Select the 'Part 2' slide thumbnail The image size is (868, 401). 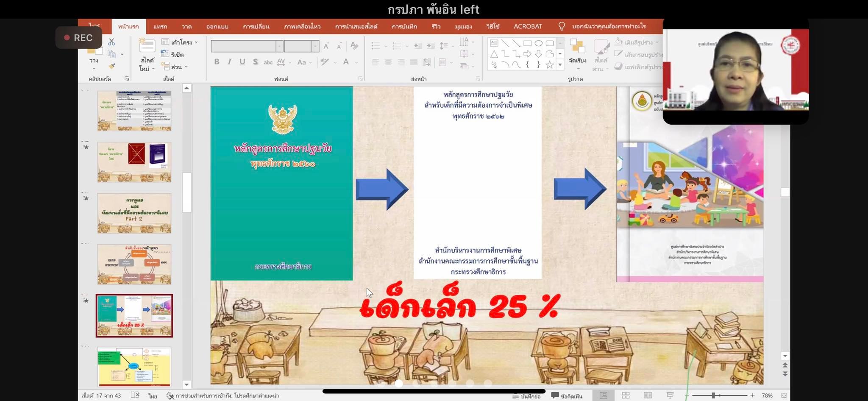click(x=134, y=213)
